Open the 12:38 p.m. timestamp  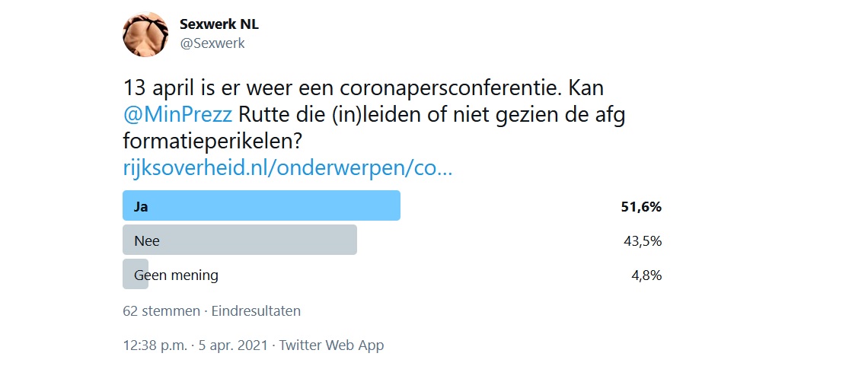155,345
